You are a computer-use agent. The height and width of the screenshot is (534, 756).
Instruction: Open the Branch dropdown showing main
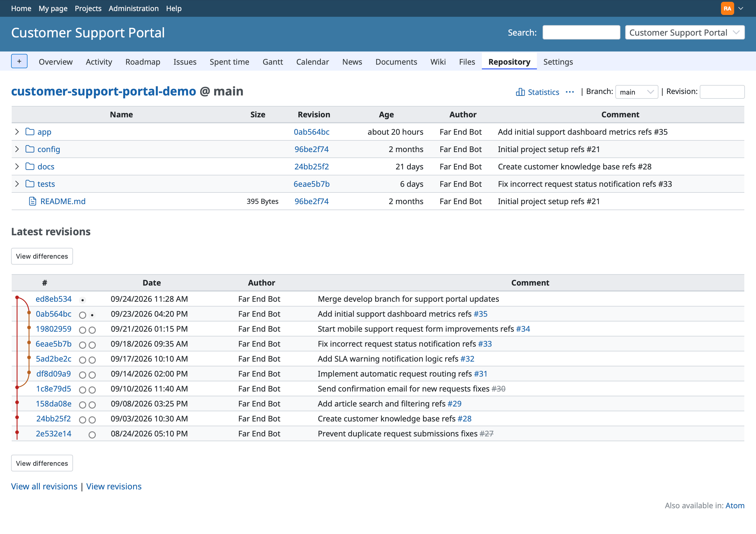pos(637,92)
